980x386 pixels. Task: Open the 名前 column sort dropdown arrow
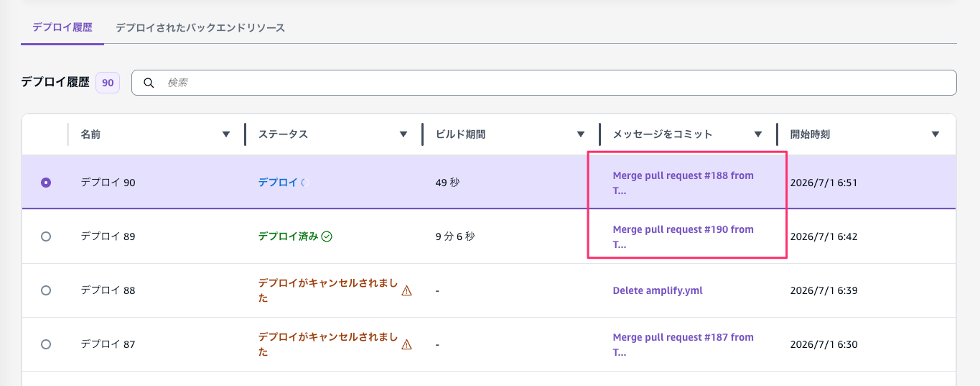tap(226, 134)
